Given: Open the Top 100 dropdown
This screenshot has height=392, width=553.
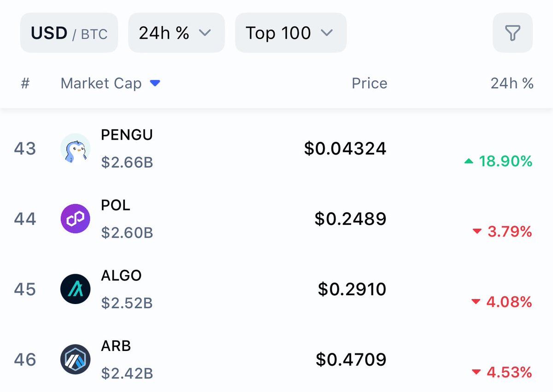Looking at the screenshot, I should pyautogui.click(x=291, y=33).
